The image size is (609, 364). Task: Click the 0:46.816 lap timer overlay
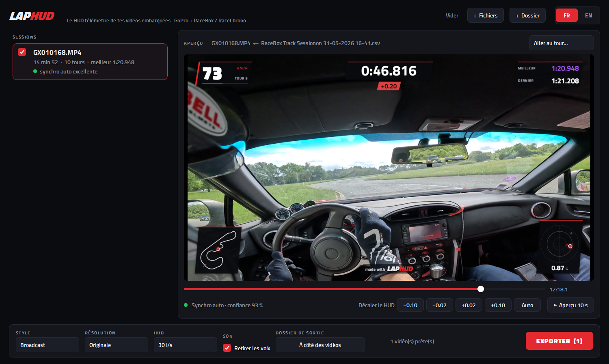coord(389,71)
